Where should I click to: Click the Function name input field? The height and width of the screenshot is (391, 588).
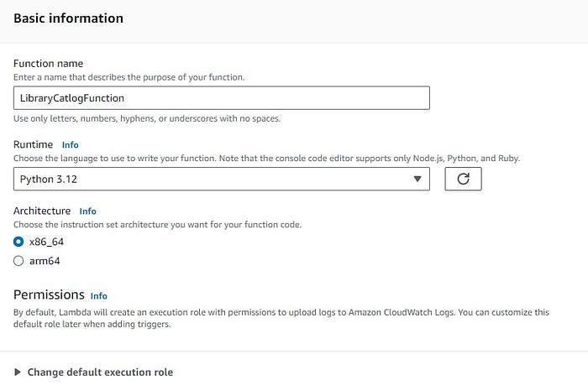tap(221, 98)
